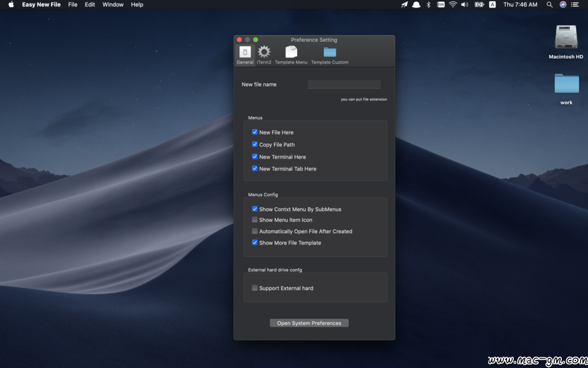Viewport: 588px width, 368px height.
Task: Open Spotlight search magnifier
Action: pyautogui.click(x=549, y=4)
